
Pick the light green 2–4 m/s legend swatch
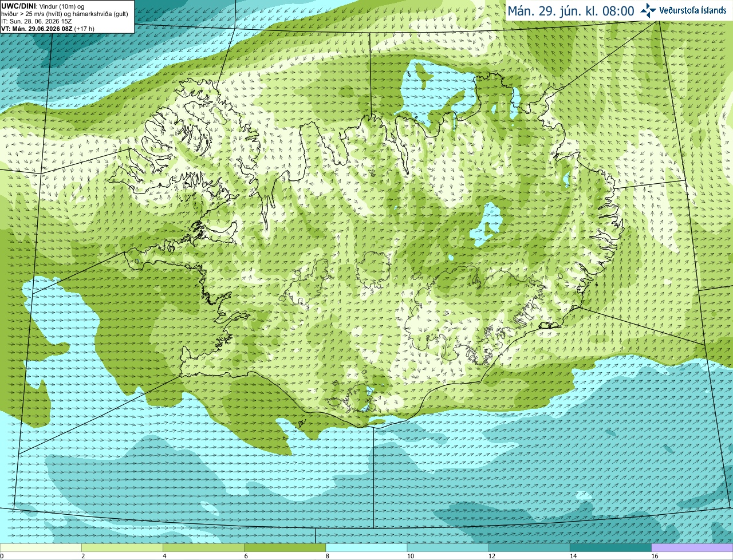122,548
